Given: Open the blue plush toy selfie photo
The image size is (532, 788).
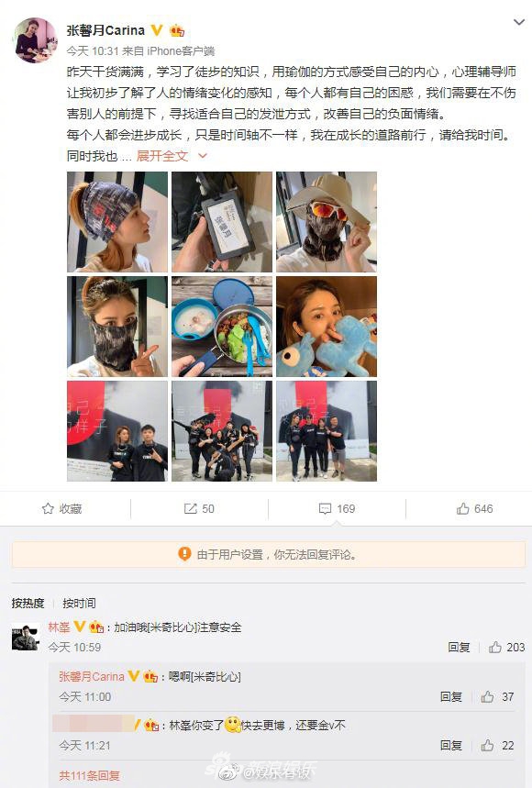Looking at the screenshot, I should click(x=326, y=327).
